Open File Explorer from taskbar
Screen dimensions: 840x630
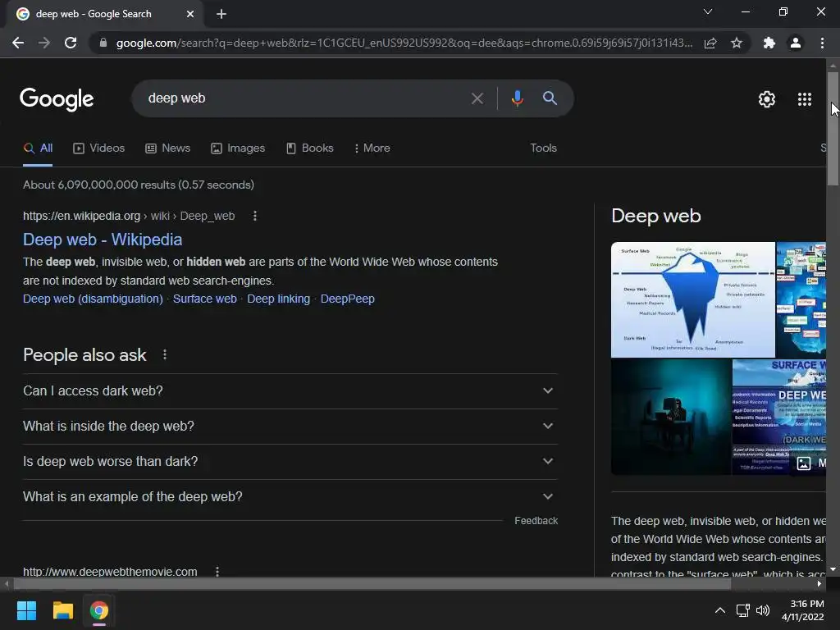62,610
